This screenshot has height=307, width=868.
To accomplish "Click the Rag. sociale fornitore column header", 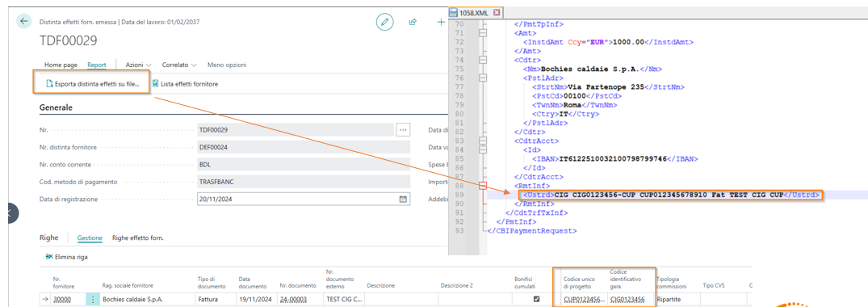I will click(129, 286).
